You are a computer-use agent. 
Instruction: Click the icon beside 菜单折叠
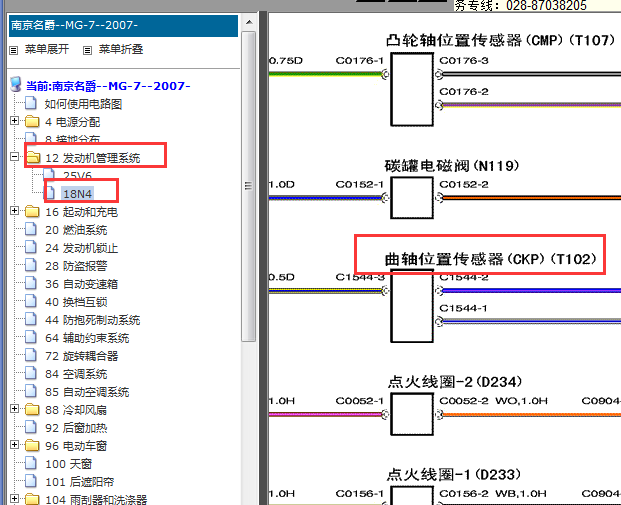tap(88, 50)
